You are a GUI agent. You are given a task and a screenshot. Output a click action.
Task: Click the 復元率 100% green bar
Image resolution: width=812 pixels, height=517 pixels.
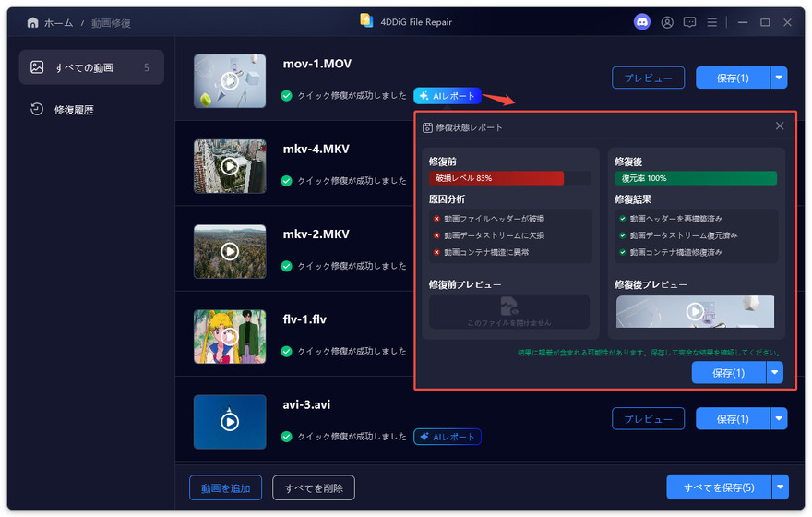pyautogui.click(x=696, y=178)
